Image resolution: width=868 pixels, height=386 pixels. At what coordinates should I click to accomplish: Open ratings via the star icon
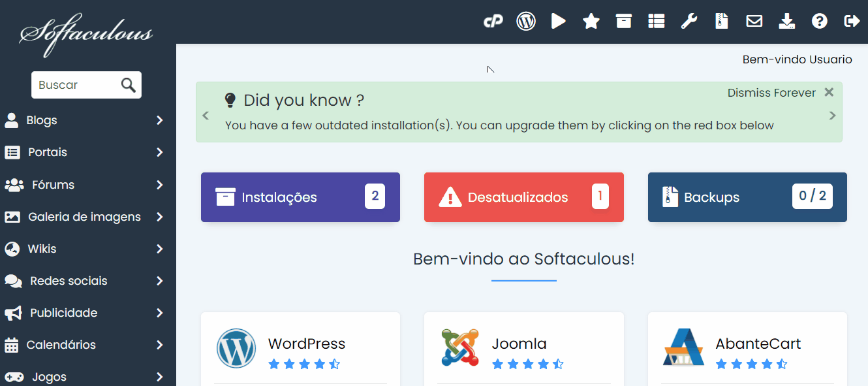(591, 22)
